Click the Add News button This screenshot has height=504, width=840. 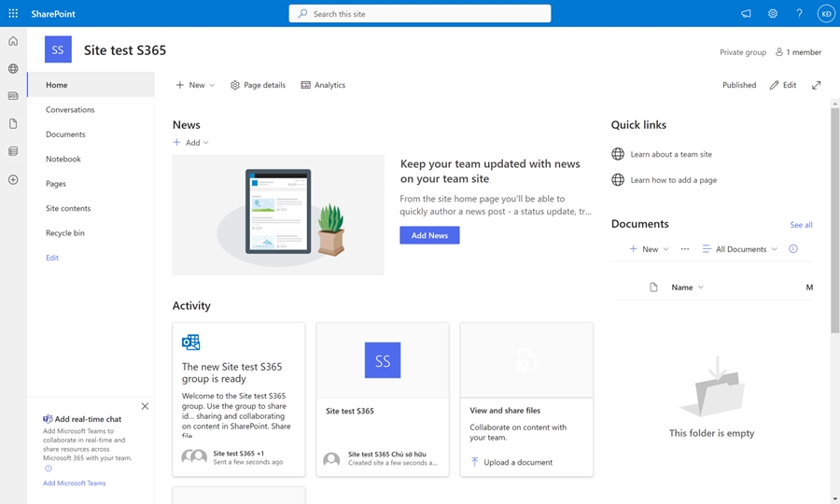pyautogui.click(x=429, y=235)
